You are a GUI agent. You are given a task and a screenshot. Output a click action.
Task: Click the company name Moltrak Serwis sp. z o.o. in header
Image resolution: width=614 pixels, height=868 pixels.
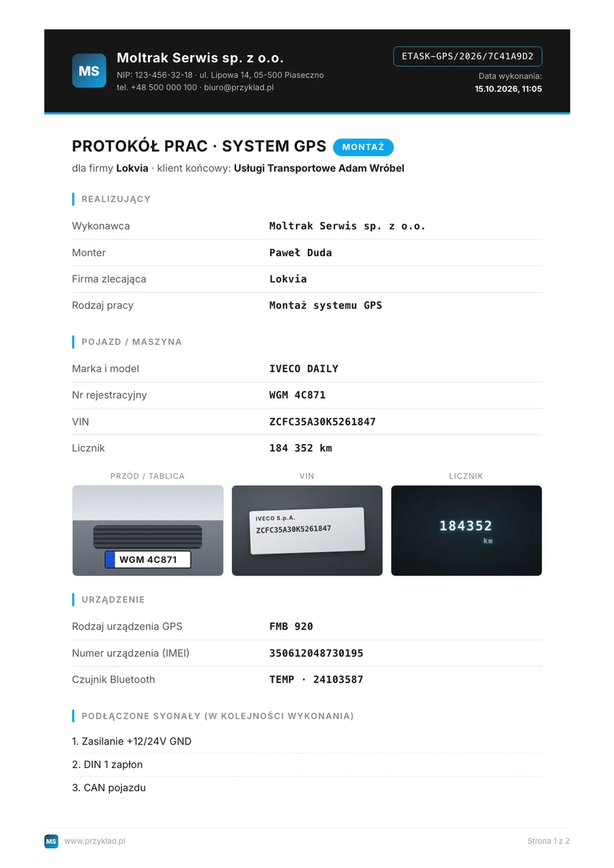point(200,58)
